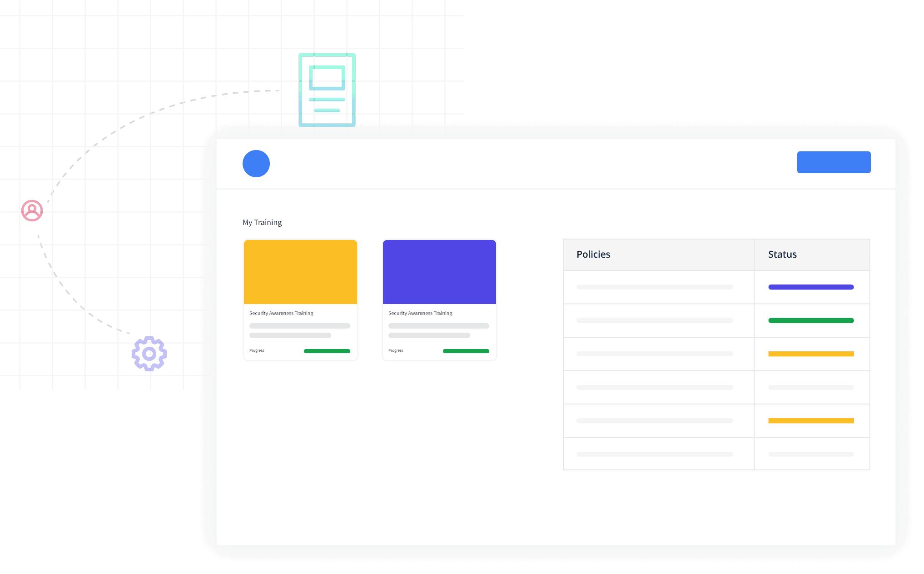Open the purple settings gear icon
Image resolution: width=924 pixels, height=574 pixels.
tap(149, 354)
